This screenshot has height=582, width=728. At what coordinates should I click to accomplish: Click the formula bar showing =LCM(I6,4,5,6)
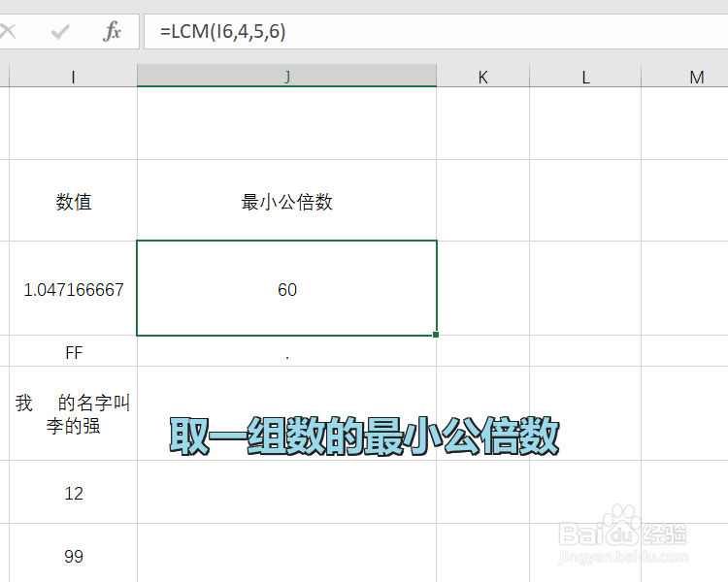click(x=436, y=32)
